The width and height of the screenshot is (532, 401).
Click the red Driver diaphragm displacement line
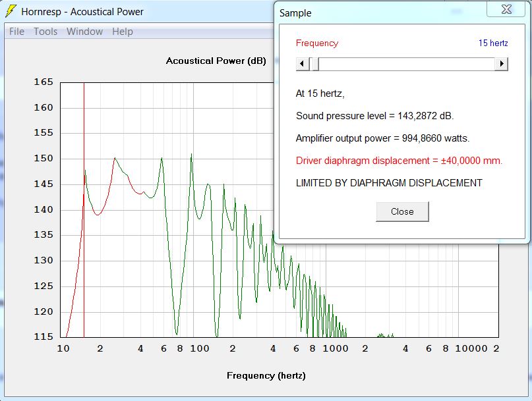pos(399,161)
